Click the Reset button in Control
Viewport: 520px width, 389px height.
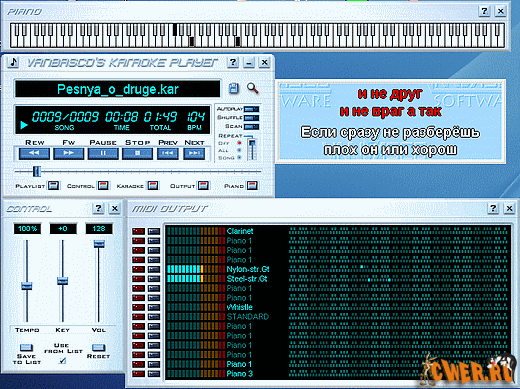[98, 348]
